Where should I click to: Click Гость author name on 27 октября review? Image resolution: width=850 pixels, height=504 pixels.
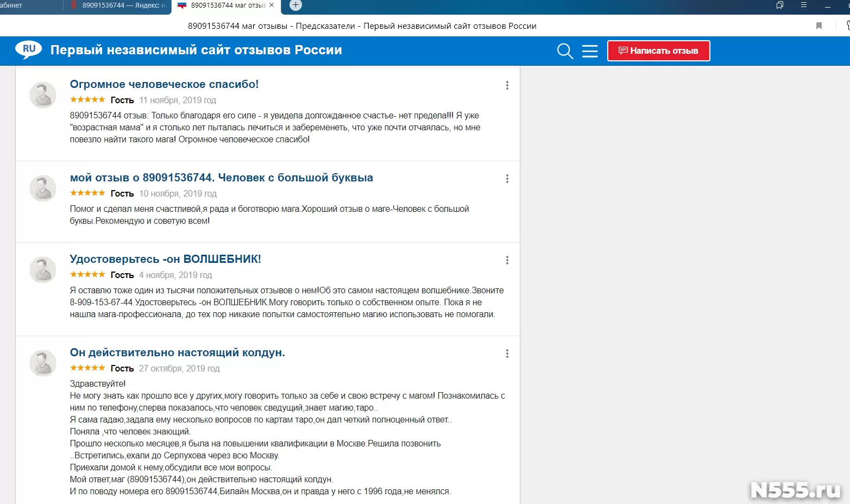click(x=122, y=368)
